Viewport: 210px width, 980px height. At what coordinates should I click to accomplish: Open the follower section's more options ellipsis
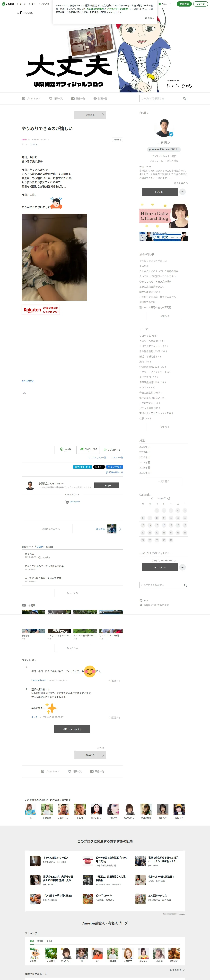click(x=183, y=567)
